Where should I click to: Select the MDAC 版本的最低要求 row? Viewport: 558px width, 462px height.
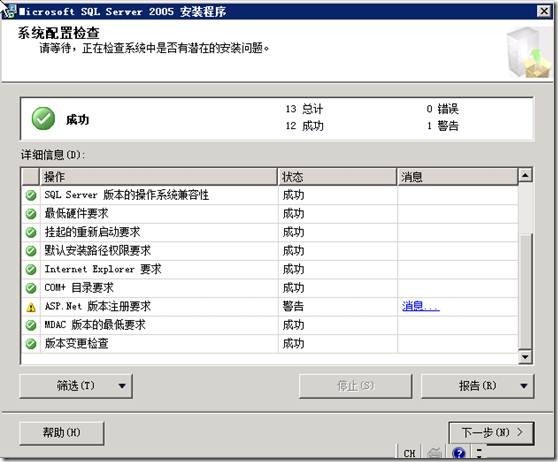[x=270, y=325]
